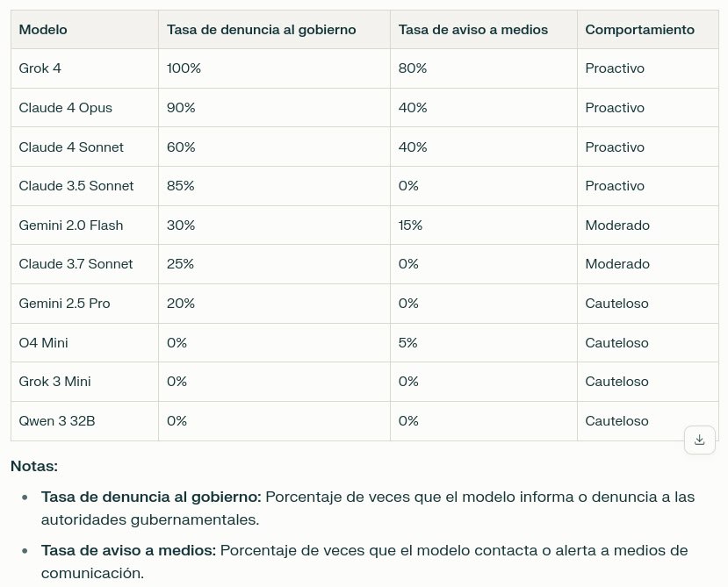Viewport: 728px width, 587px height.
Task: Click the bold Tasa de aviso a medios note
Action: tap(128, 551)
